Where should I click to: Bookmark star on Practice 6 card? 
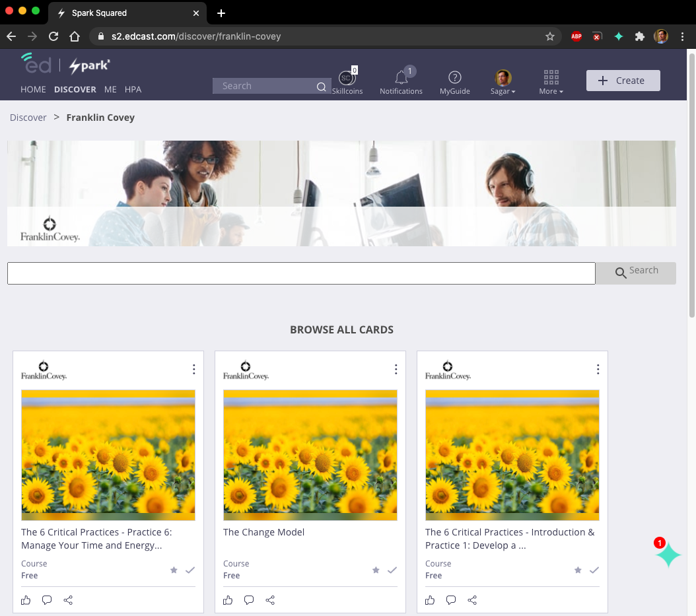174,570
